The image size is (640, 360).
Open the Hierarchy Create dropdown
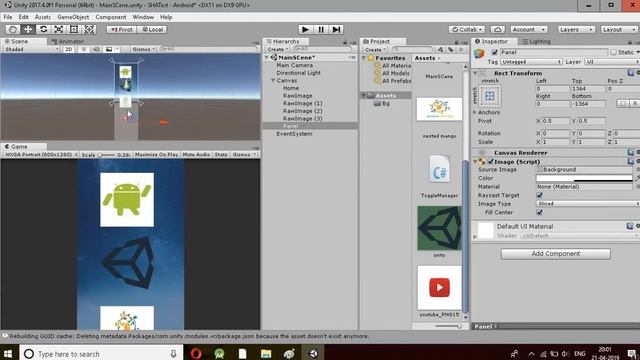[278, 49]
